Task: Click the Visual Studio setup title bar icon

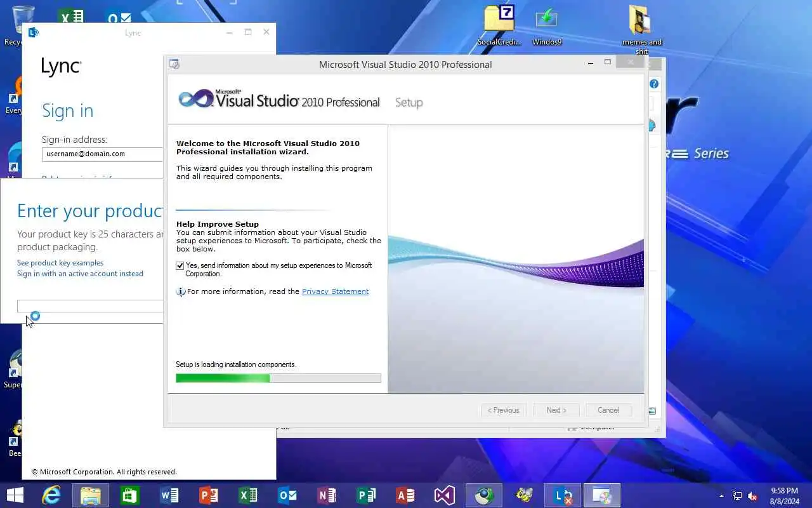Action: tap(174, 64)
